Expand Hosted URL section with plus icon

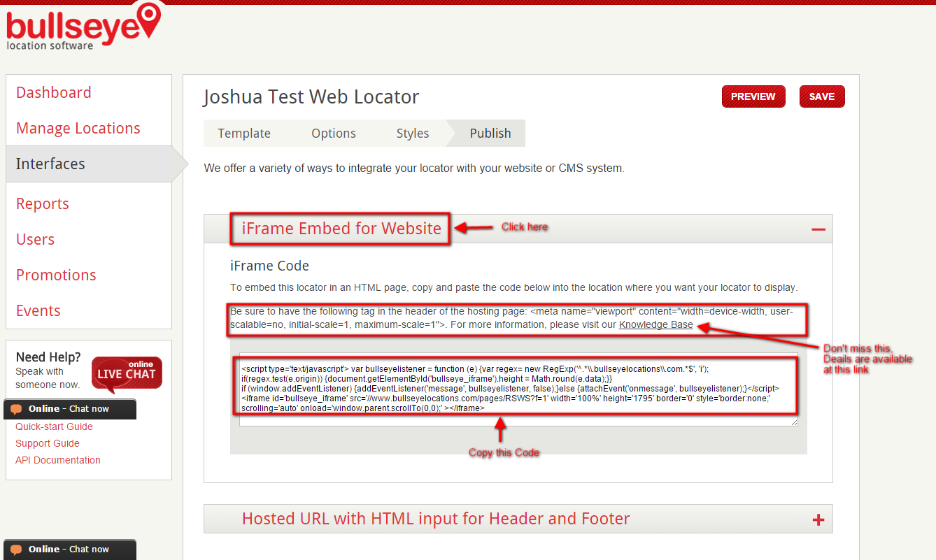[818, 520]
